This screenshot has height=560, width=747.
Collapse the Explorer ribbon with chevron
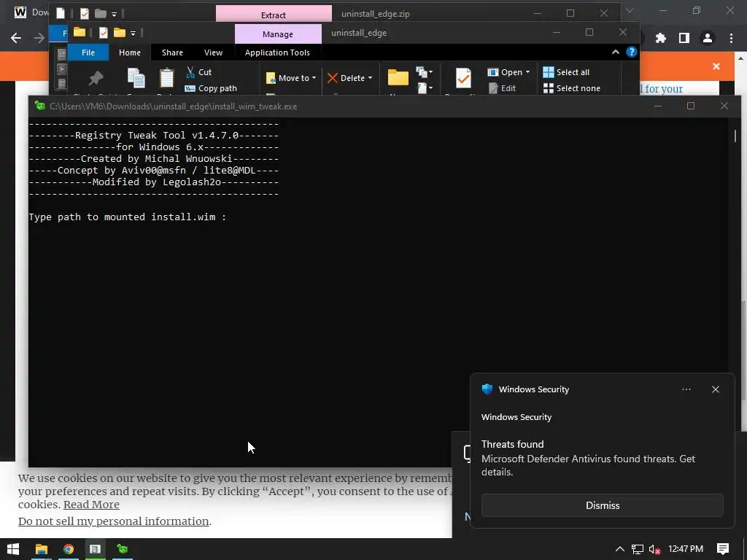pyautogui.click(x=616, y=52)
